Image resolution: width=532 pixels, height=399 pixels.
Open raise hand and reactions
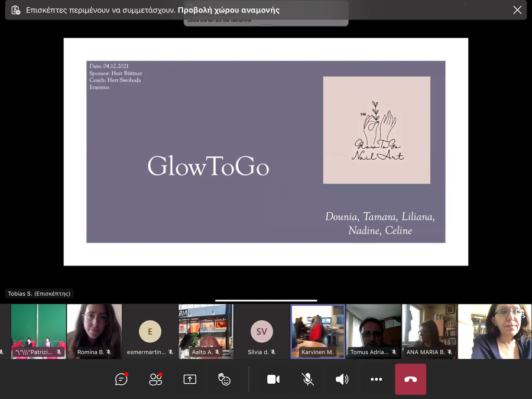click(224, 379)
